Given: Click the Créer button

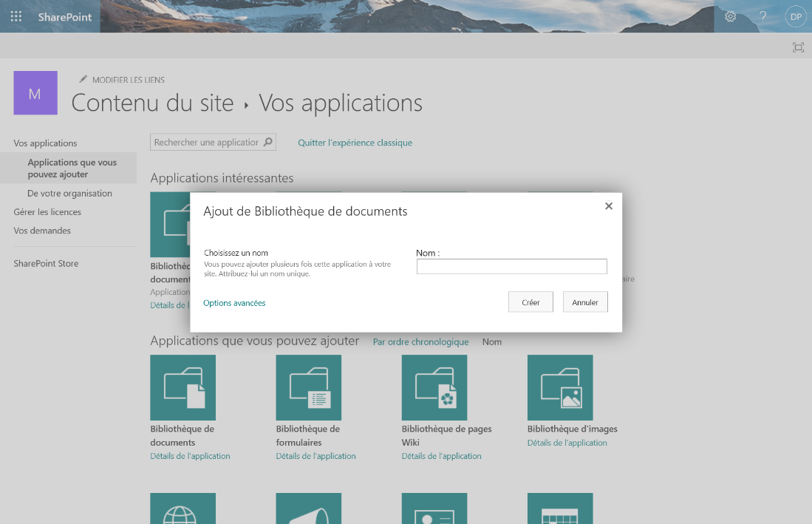Looking at the screenshot, I should [530, 302].
